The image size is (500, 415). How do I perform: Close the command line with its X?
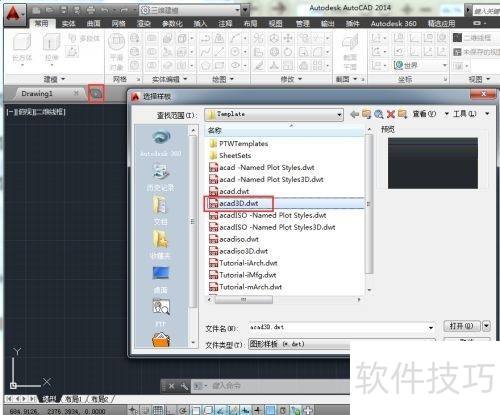click(171, 386)
